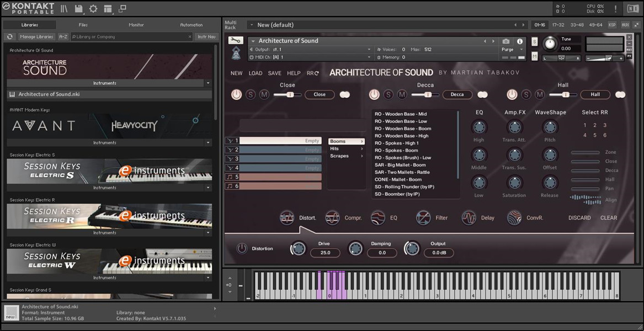Switch to the Files tab

coord(83,25)
